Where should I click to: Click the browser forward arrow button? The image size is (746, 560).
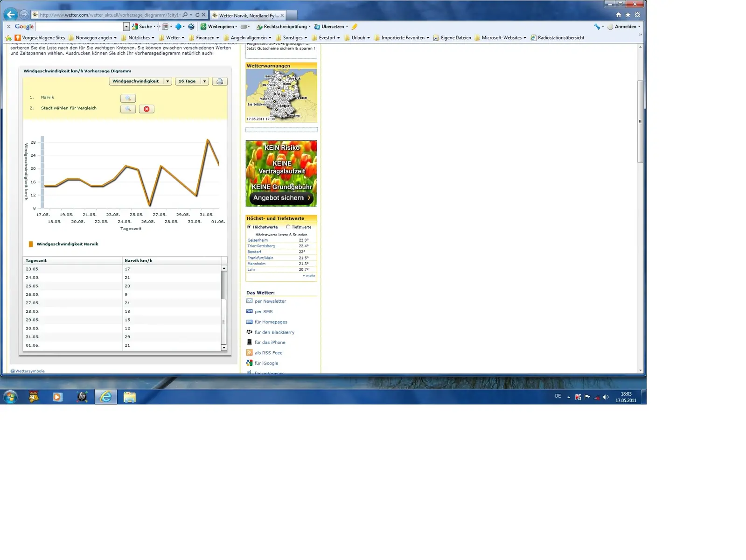click(24, 14)
